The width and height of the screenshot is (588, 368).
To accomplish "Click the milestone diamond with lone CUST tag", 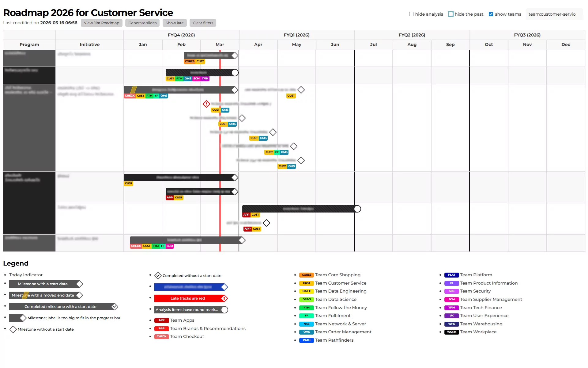I will (301, 90).
